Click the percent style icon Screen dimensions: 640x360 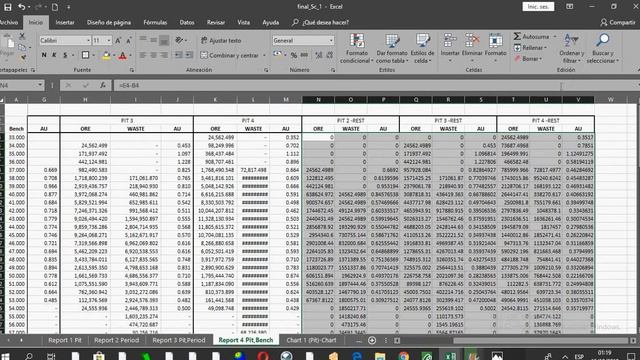click(293, 55)
